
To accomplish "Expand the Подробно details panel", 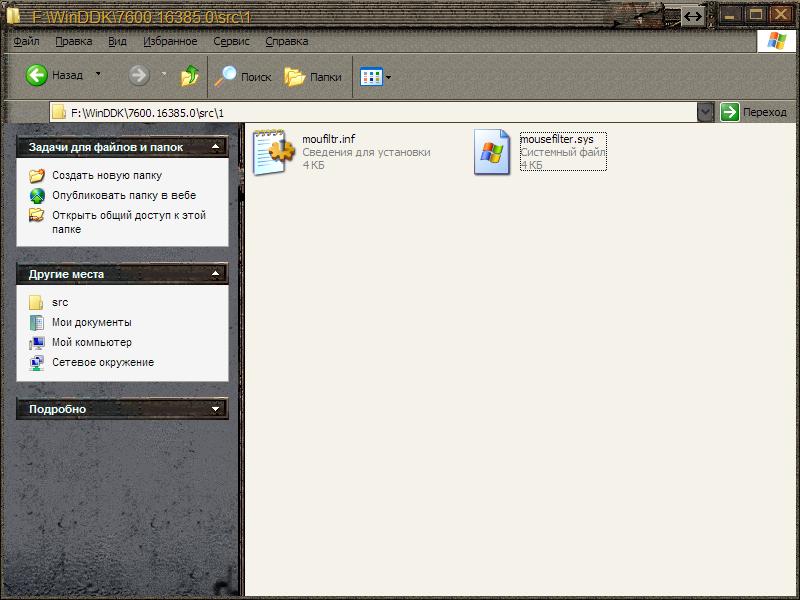I will [216, 409].
